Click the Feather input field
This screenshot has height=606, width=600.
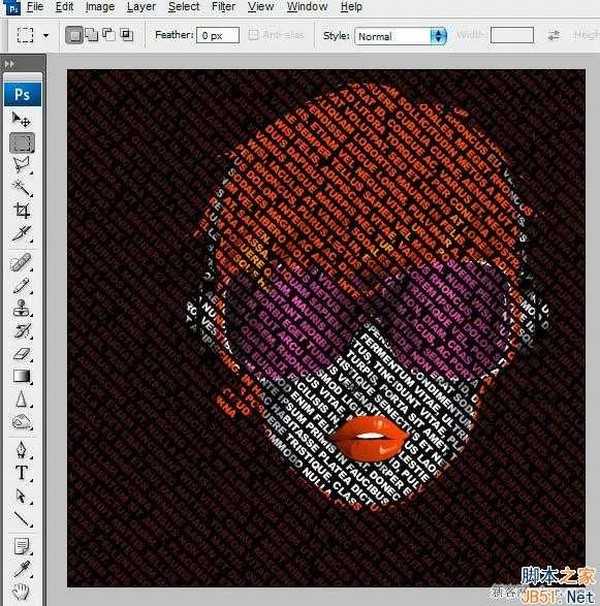[x=216, y=36]
